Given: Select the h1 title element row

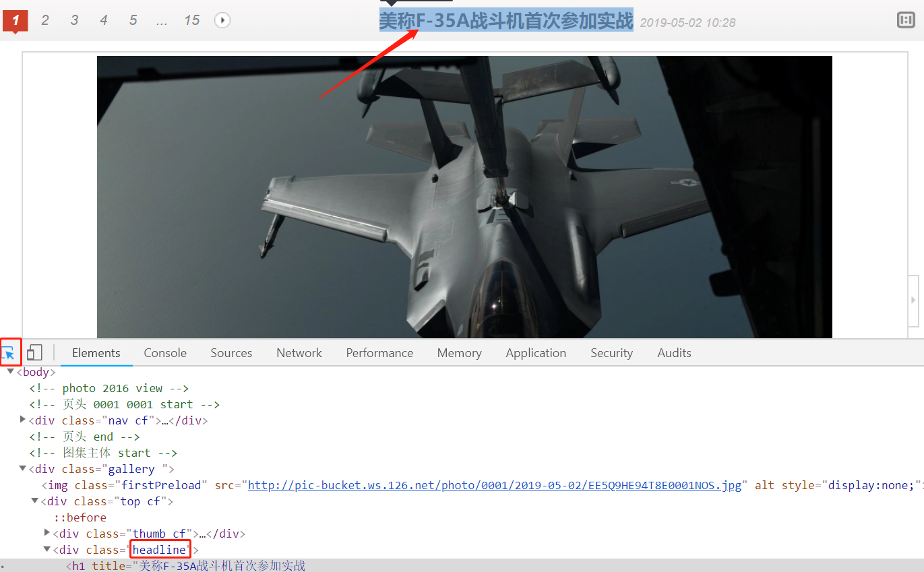Looking at the screenshot, I should 462,565.
